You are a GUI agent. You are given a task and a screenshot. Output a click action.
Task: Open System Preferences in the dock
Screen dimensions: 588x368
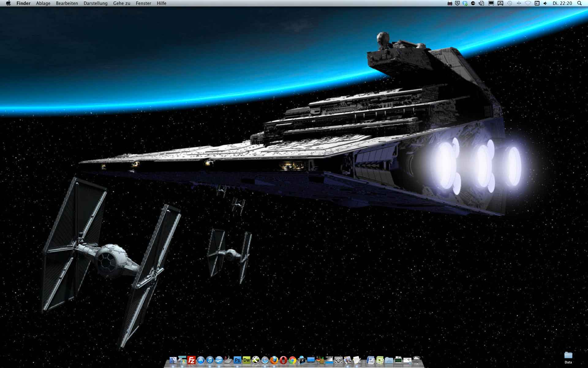point(338,360)
